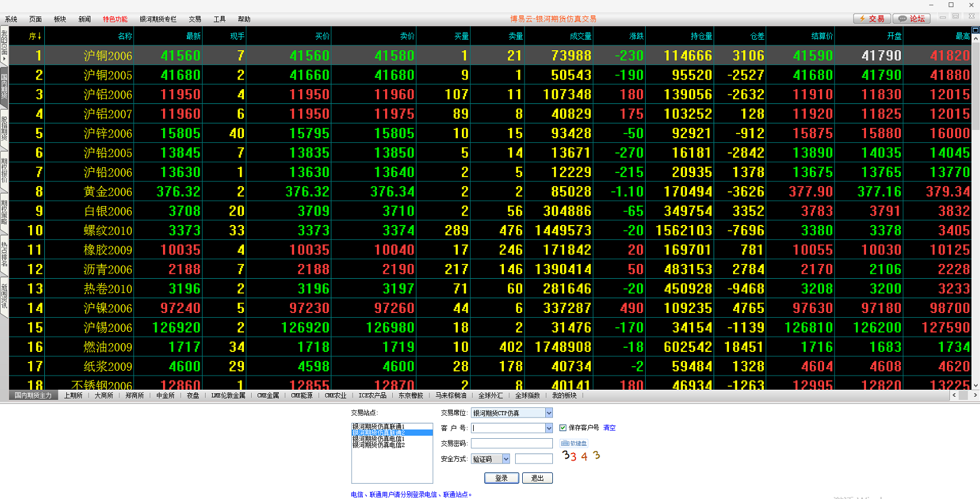Switch to the 中金所 tab
This screenshot has width=980, height=499.
point(165,396)
